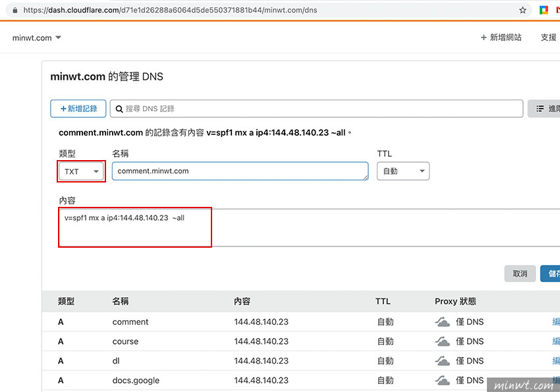Viewport: 560px width, 392px height.
Task: Click the 僅 DNS label in comment row
Action: click(470, 322)
